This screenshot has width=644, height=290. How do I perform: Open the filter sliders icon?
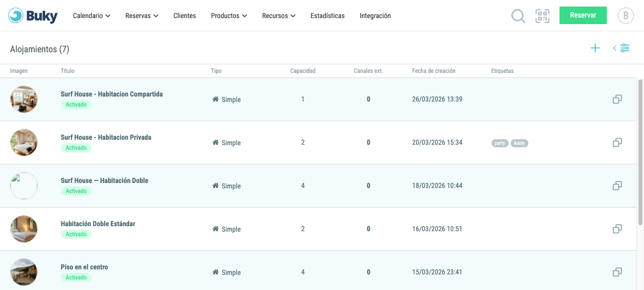click(625, 48)
